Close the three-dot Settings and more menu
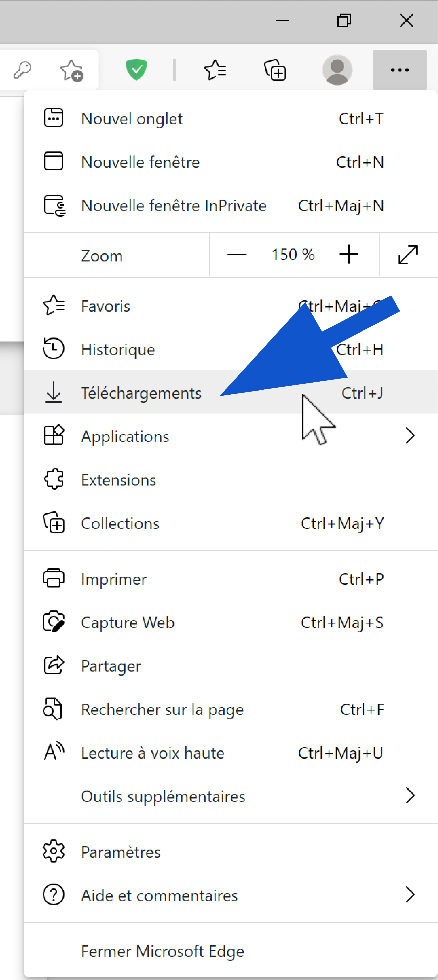The image size is (438, 980). 400,70
